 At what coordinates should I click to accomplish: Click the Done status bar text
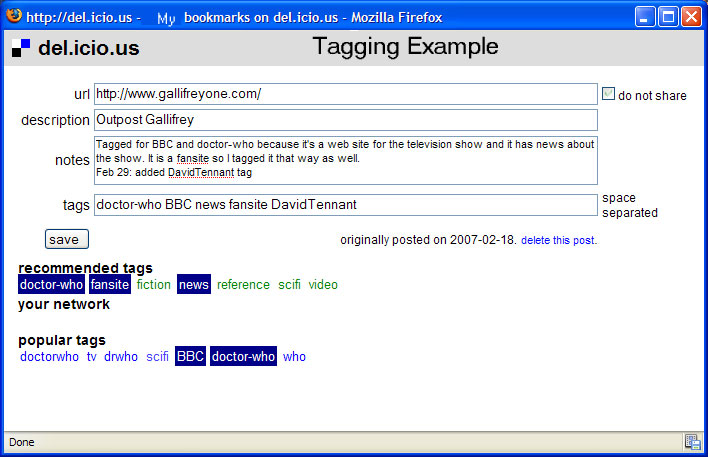22,442
